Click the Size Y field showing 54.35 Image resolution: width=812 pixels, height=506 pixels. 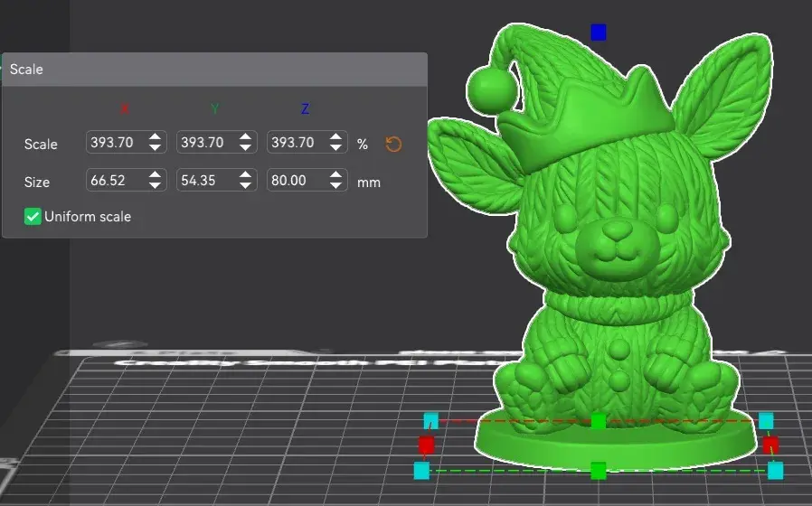tap(216, 180)
